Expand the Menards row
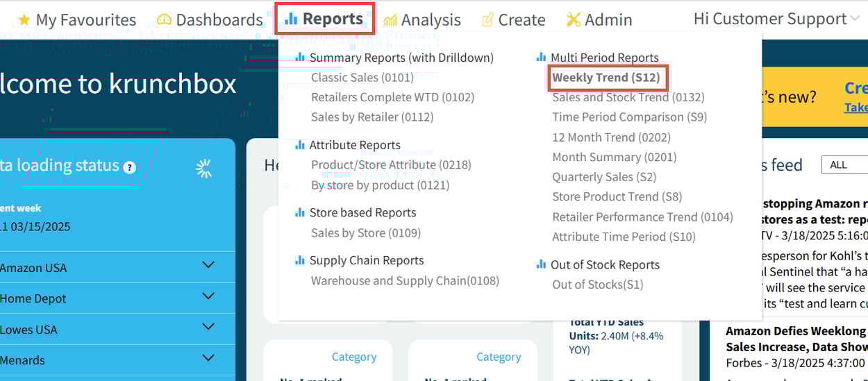This screenshot has width=868, height=381. [208, 358]
